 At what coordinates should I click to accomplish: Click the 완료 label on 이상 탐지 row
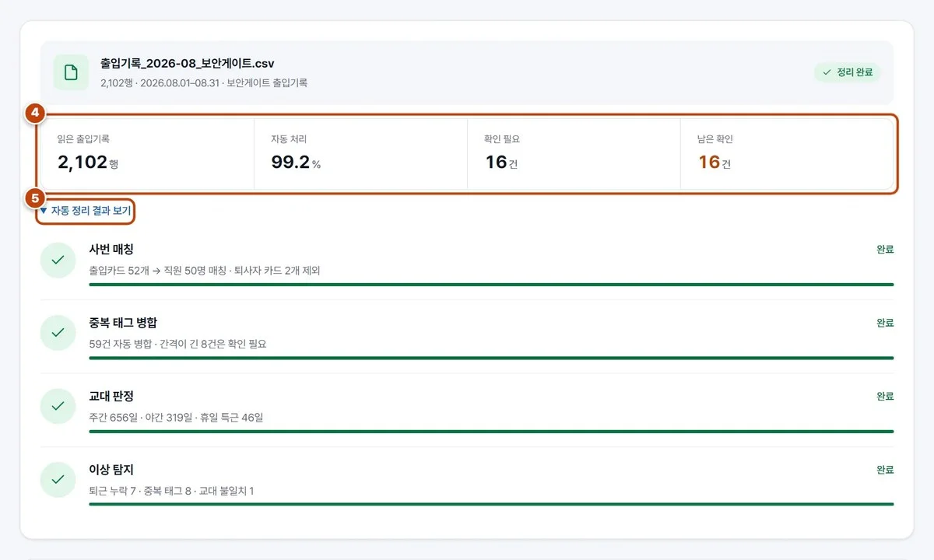pos(885,470)
